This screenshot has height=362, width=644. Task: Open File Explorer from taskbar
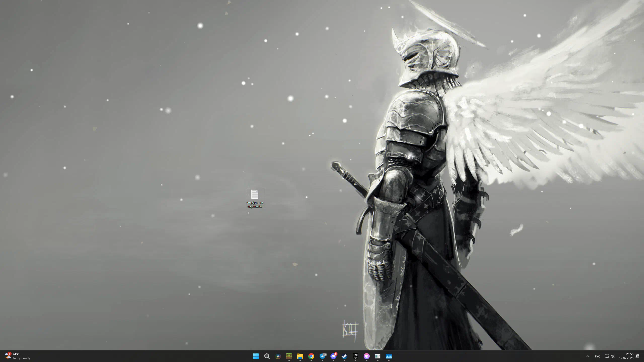click(x=300, y=356)
